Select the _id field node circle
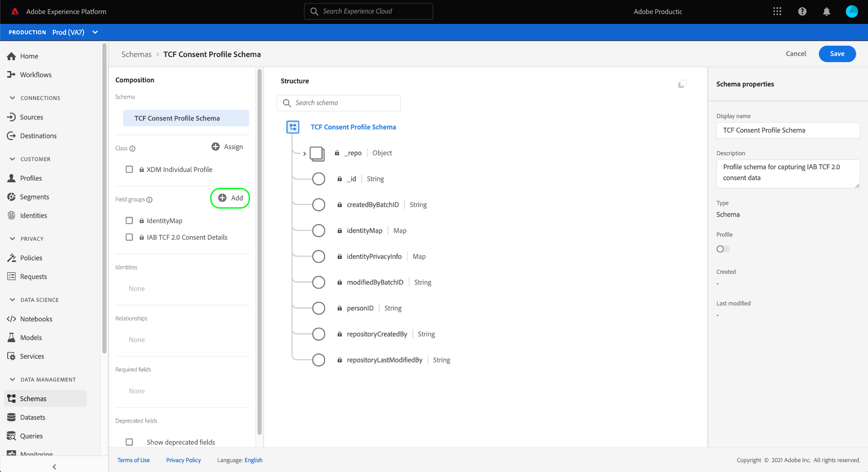This screenshot has height=472, width=868. [319, 179]
